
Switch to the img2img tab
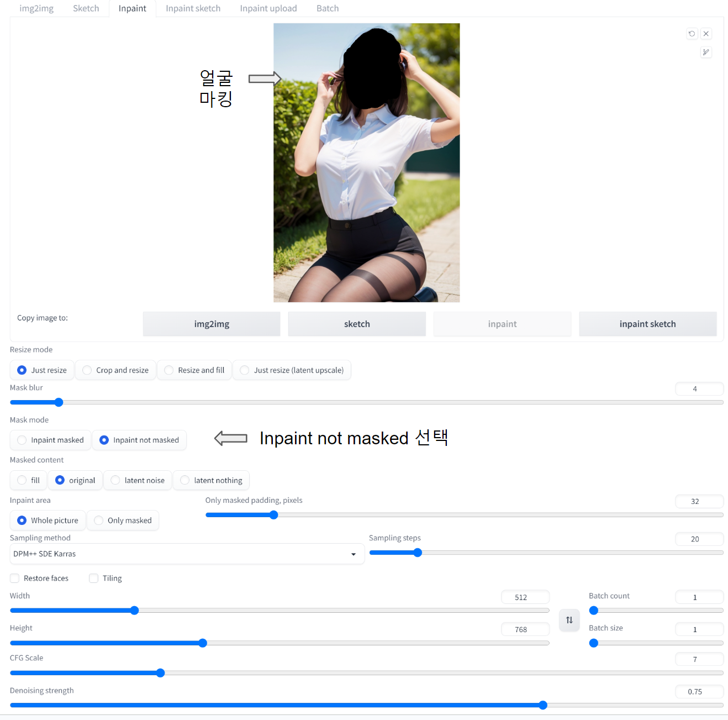[x=36, y=8]
